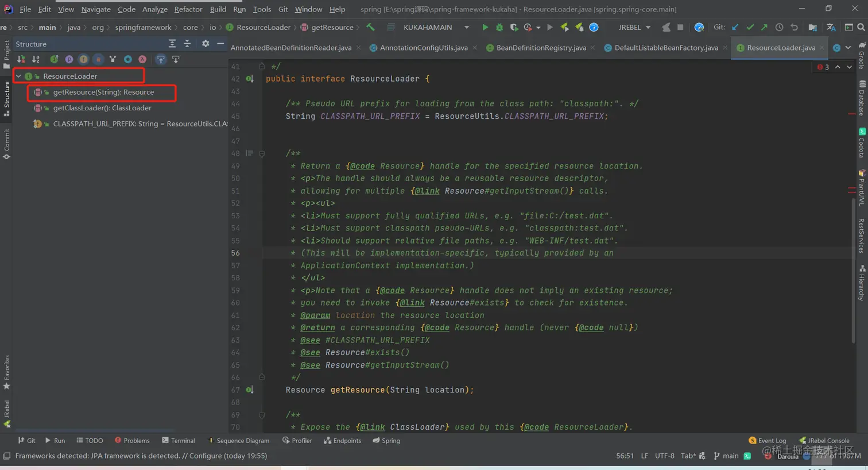Open the Analyze menu
This screenshot has height=470, width=868.
click(x=155, y=9)
